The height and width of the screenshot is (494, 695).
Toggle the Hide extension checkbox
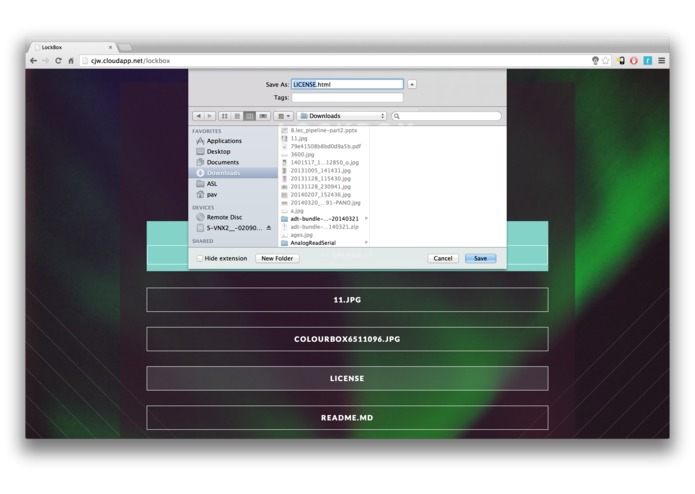(x=200, y=258)
